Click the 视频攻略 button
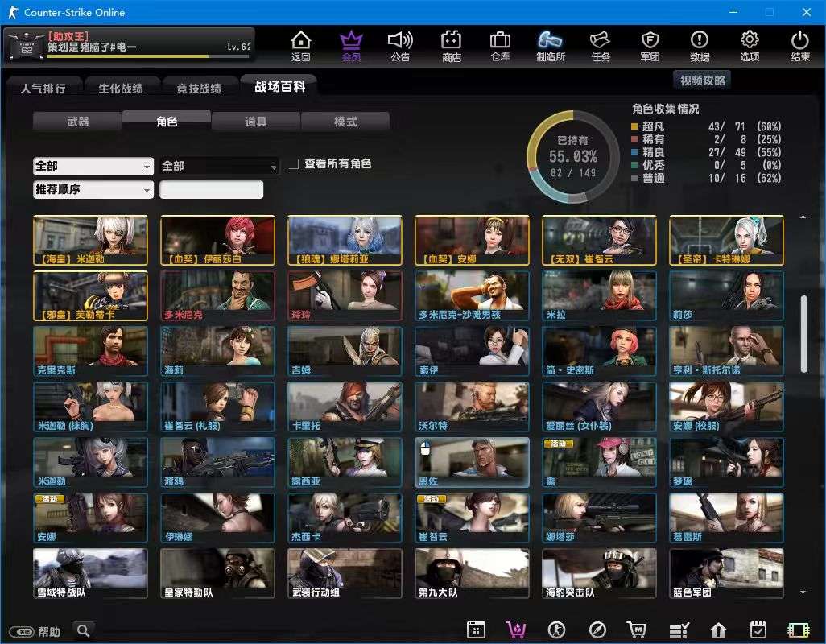 pyautogui.click(x=702, y=80)
